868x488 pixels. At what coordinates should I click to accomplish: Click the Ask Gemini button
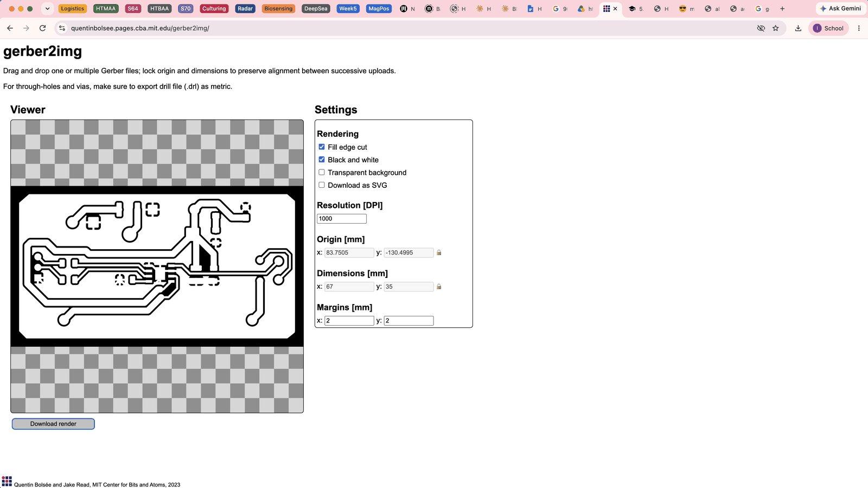840,9
